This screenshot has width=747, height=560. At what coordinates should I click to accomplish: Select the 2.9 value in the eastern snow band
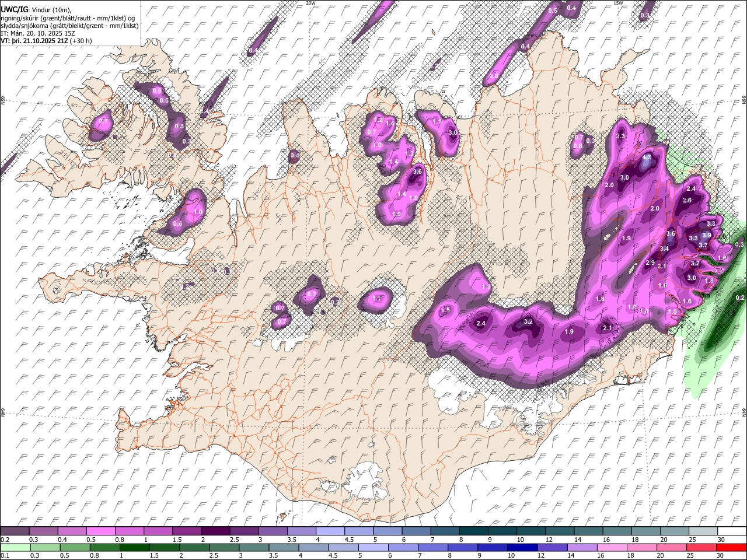pos(650,263)
